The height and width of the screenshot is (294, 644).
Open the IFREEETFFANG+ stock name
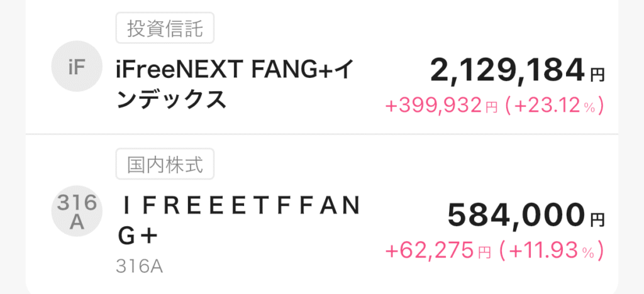239,221
